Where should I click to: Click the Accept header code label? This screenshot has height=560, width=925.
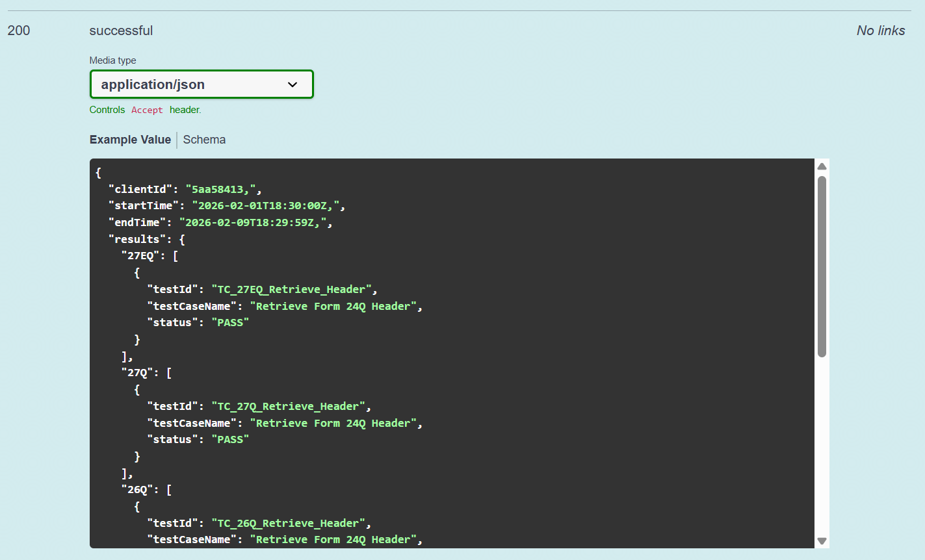[x=147, y=110]
